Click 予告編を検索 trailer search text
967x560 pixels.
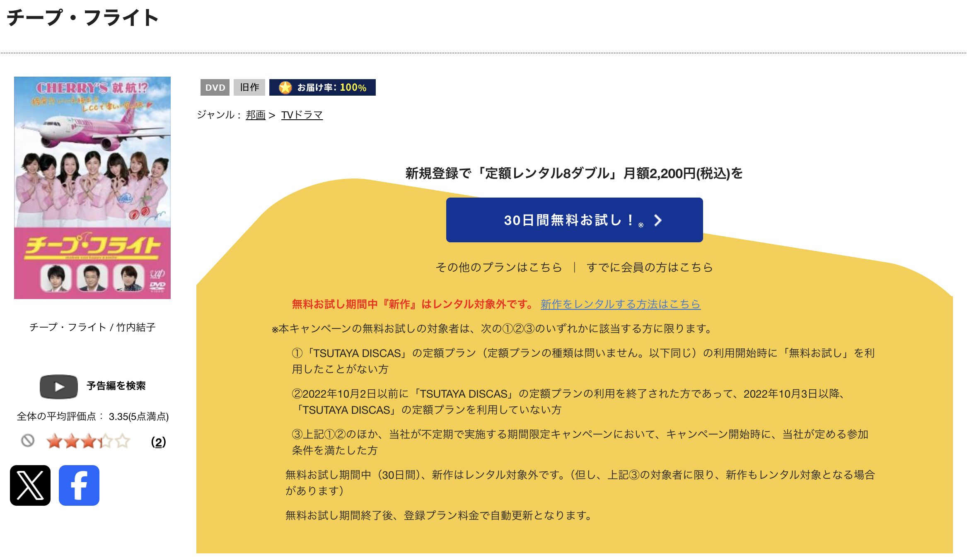click(x=116, y=386)
